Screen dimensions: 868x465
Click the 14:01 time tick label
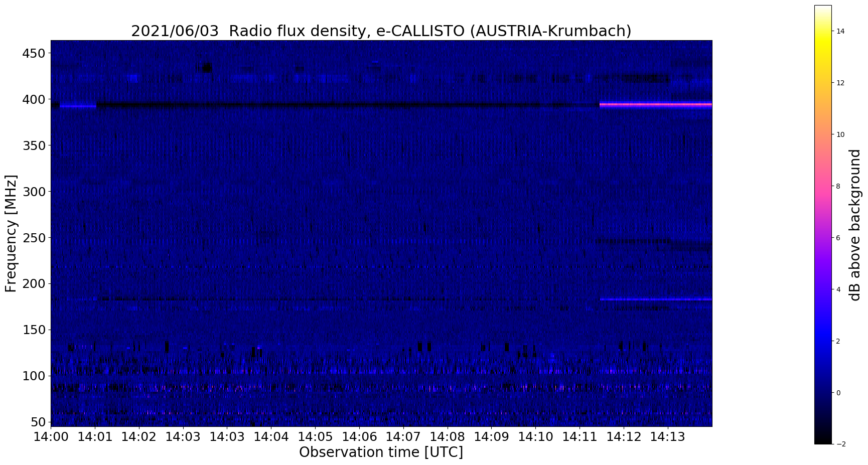tap(95, 436)
